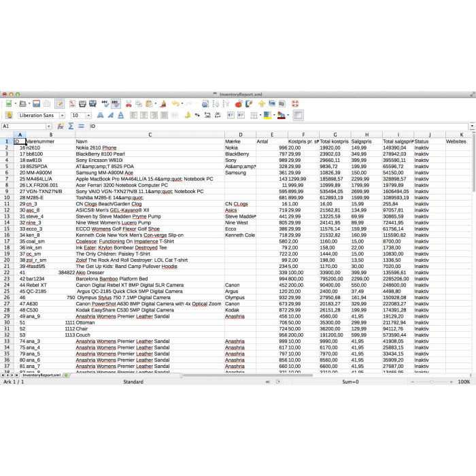
Task: Click the add sheet plus tab
Action: [x=67, y=375]
